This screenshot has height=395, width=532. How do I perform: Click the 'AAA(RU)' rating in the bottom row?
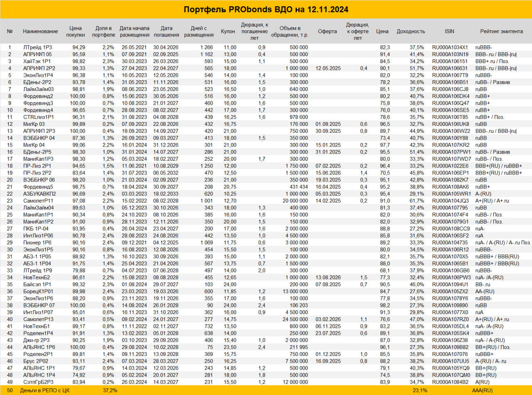point(482,390)
